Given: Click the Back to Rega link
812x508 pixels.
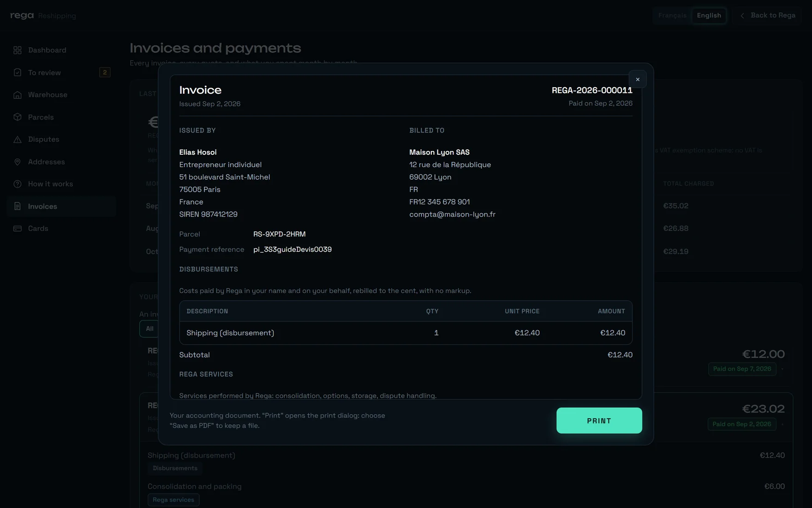Looking at the screenshot, I should click(768, 16).
